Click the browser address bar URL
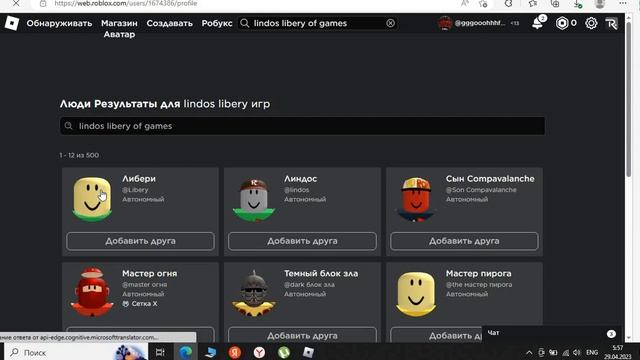The image size is (640, 360). [x=126, y=3]
